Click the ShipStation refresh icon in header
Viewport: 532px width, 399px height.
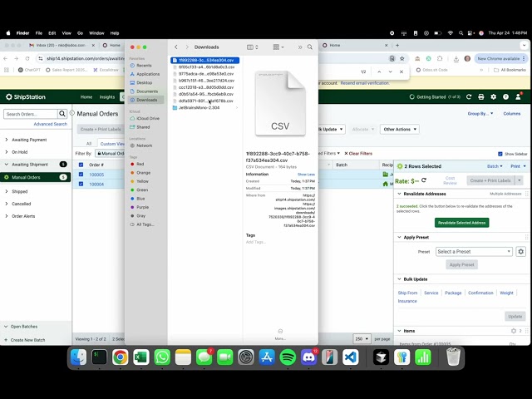(469, 97)
